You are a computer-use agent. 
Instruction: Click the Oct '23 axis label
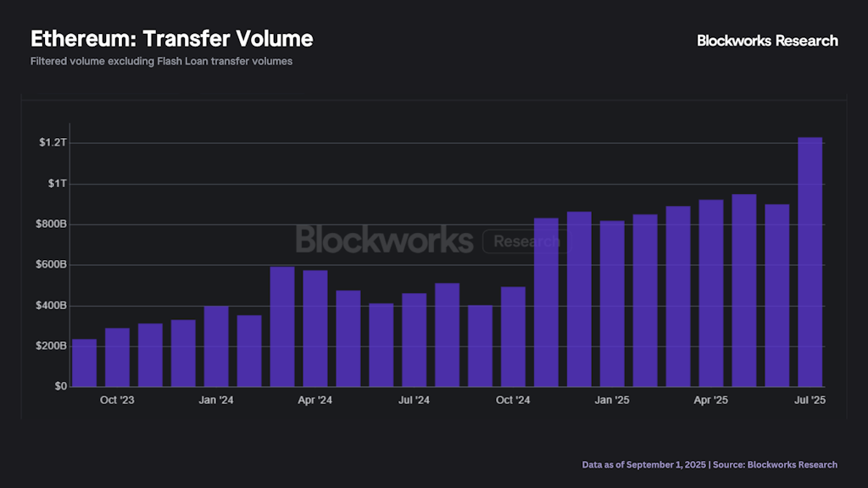coord(117,400)
